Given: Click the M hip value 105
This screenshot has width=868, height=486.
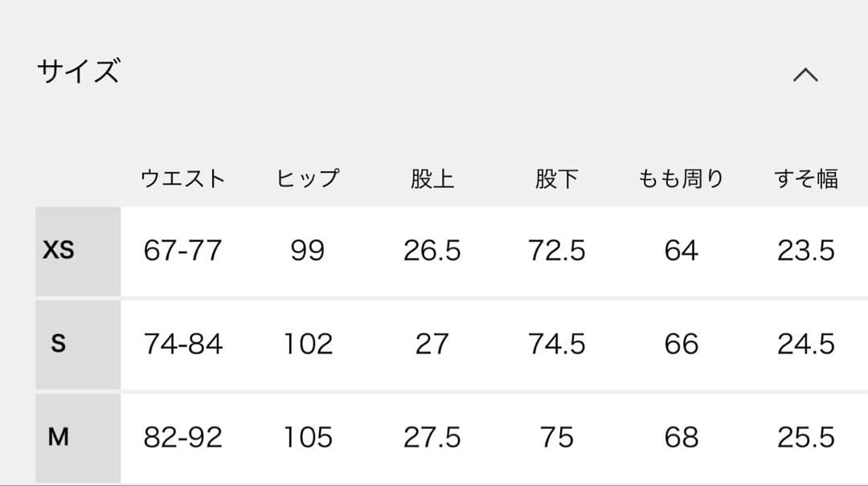Looking at the screenshot, I should pos(308,438).
